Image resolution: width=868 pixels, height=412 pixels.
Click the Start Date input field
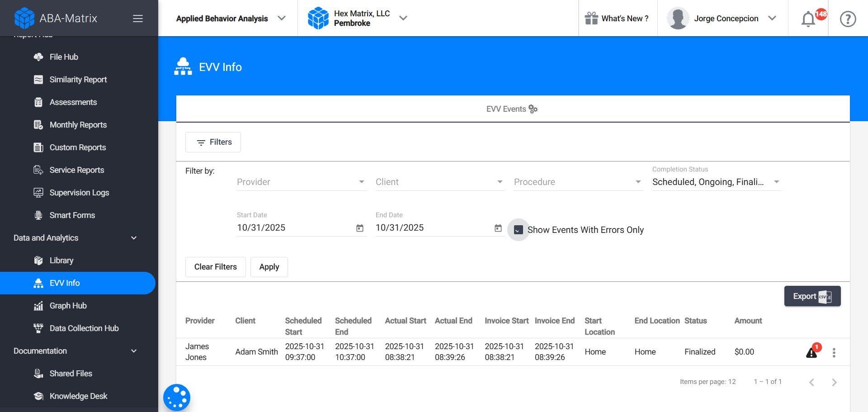point(294,228)
